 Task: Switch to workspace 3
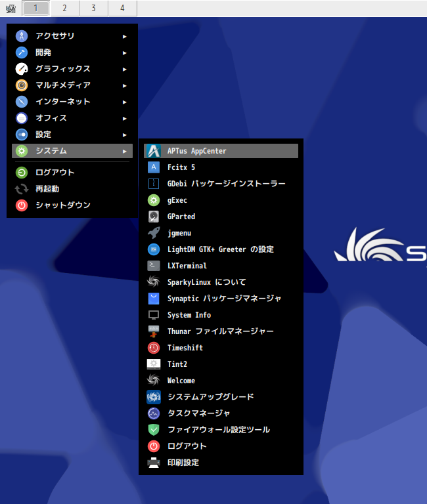(x=94, y=8)
